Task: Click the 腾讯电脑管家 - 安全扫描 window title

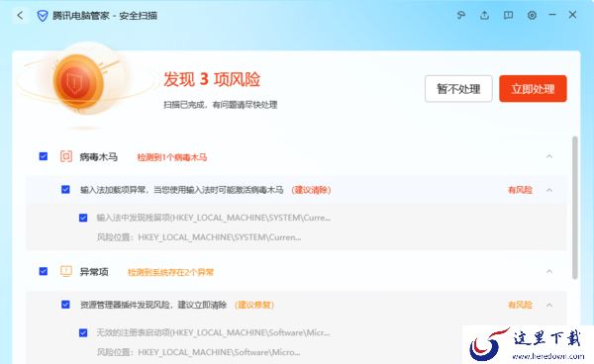Action: coord(105,16)
